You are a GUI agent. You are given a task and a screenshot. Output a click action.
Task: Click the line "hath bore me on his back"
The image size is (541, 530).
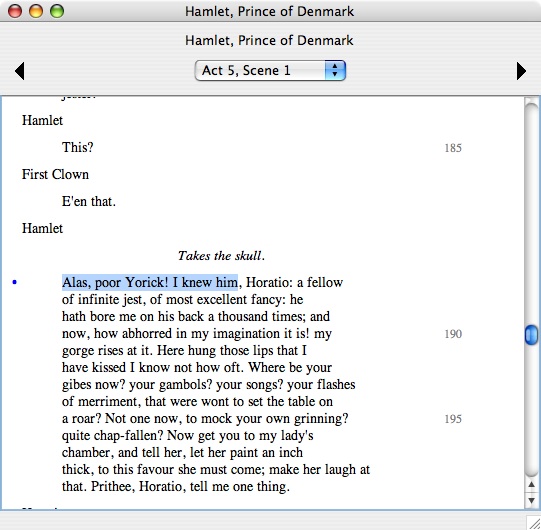pyautogui.click(x=196, y=316)
